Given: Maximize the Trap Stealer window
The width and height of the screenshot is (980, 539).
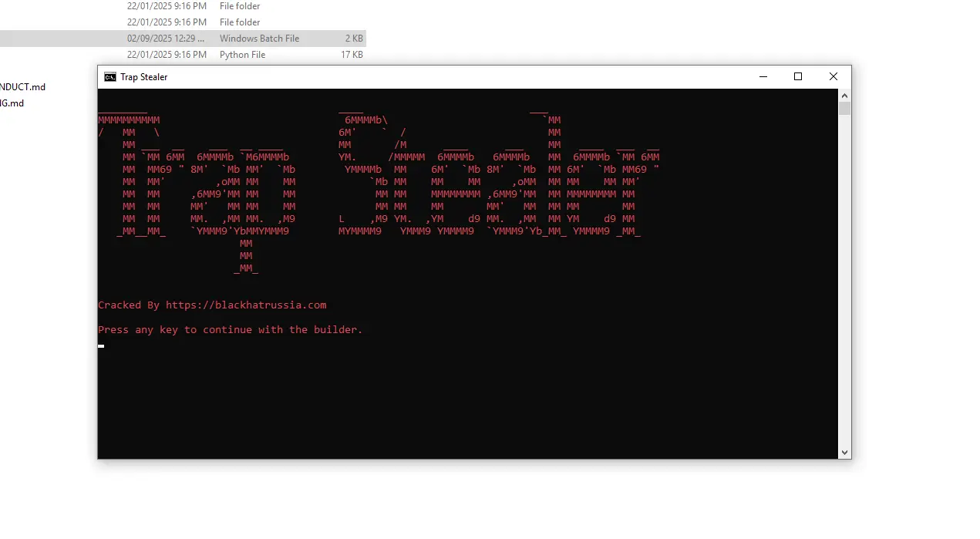Looking at the screenshot, I should pyautogui.click(x=798, y=76).
